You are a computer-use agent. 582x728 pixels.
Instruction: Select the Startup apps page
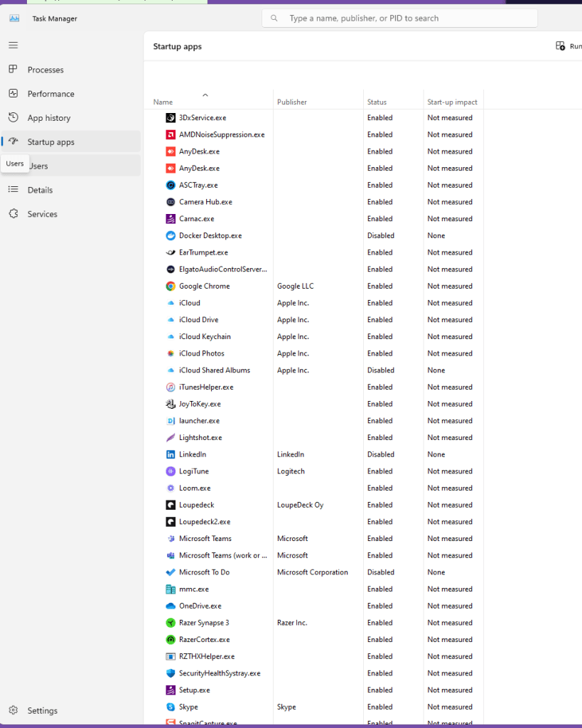click(x=71, y=142)
